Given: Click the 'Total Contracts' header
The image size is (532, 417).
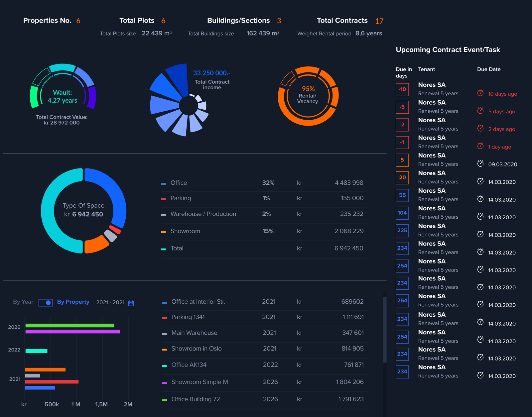Looking at the screenshot, I should pos(342,21).
